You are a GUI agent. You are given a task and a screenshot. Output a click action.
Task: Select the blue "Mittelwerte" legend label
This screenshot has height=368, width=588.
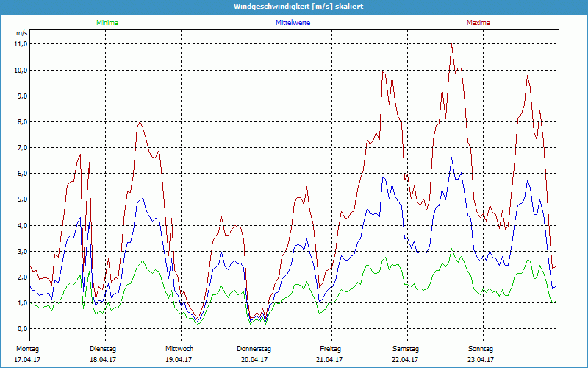tap(293, 23)
